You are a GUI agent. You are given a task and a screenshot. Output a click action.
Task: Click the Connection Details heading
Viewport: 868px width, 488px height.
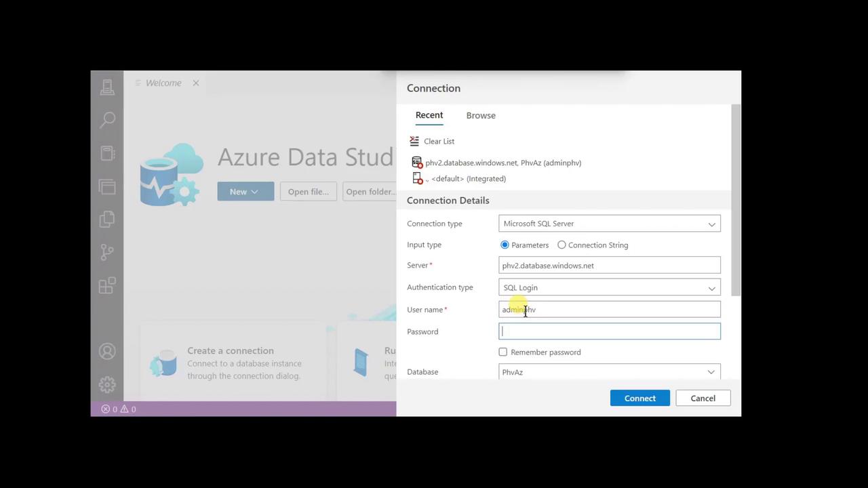(x=448, y=201)
